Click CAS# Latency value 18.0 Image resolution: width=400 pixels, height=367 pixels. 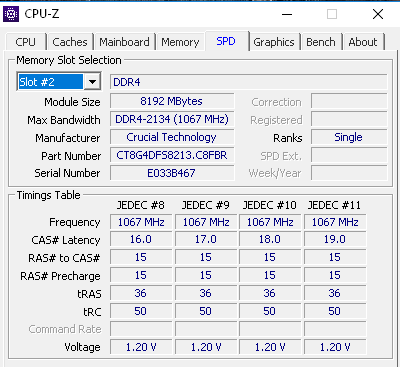point(270,240)
